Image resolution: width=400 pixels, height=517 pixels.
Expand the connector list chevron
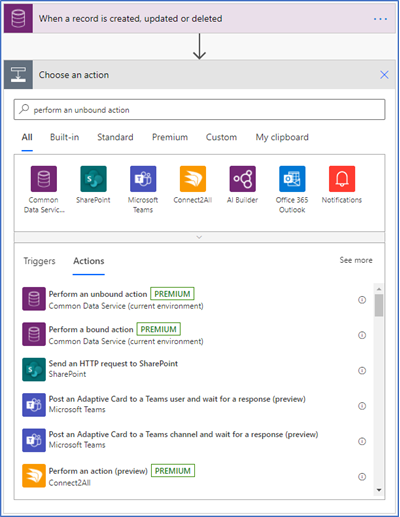click(x=199, y=237)
